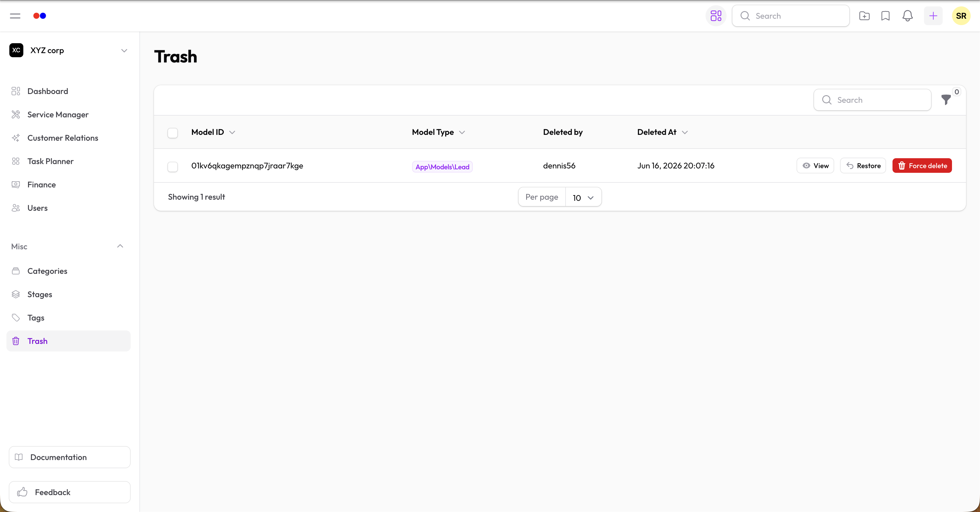Collapse the Misc section chevron
Image resolution: width=980 pixels, height=512 pixels.
[120, 246]
